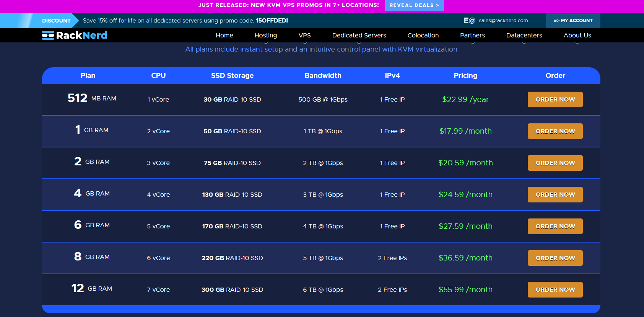Open the Hosting dropdown menu

click(x=266, y=36)
